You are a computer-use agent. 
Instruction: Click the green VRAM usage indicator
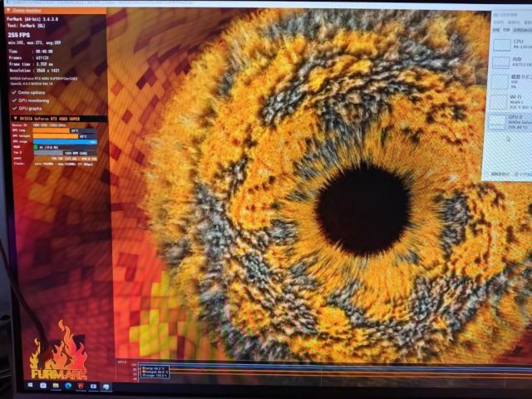click(x=35, y=147)
